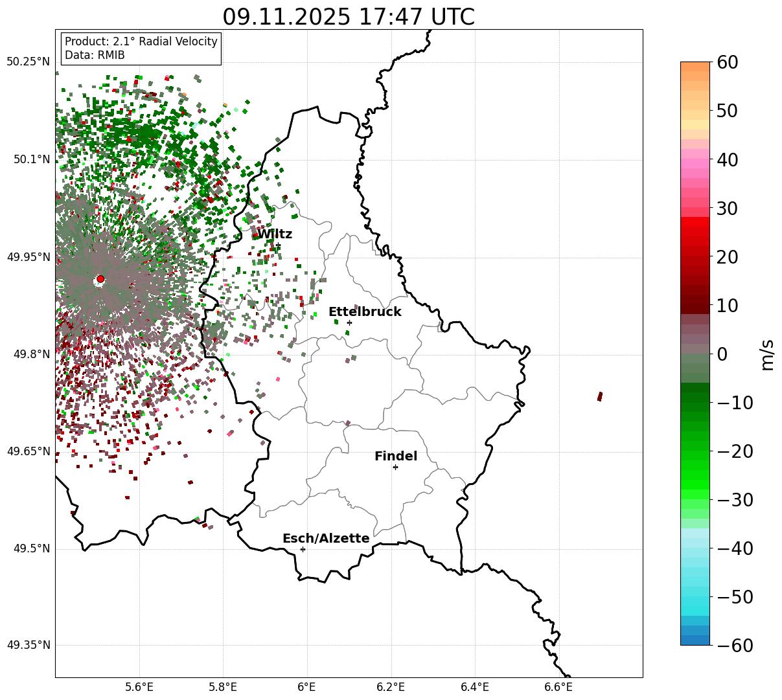Click the 0 colorbar tick label

(722, 354)
